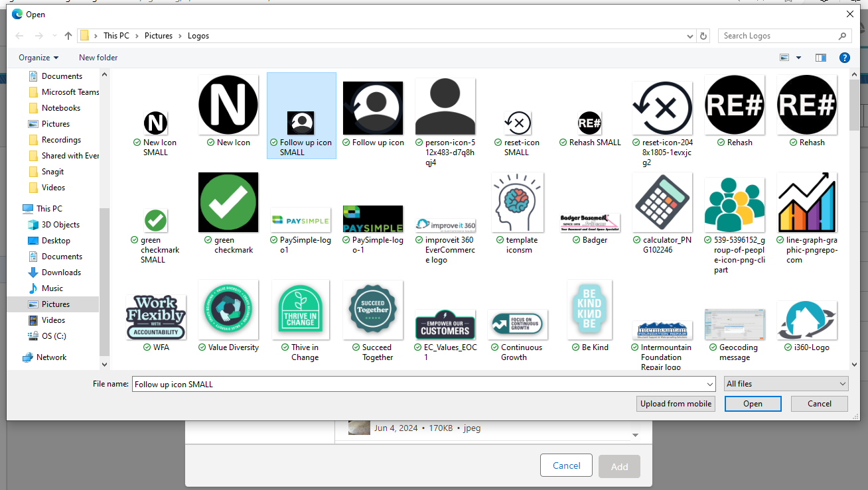868x490 pixels.
Task: Select Desktop in the navigation pane
Action: click(x=50, y=241)
